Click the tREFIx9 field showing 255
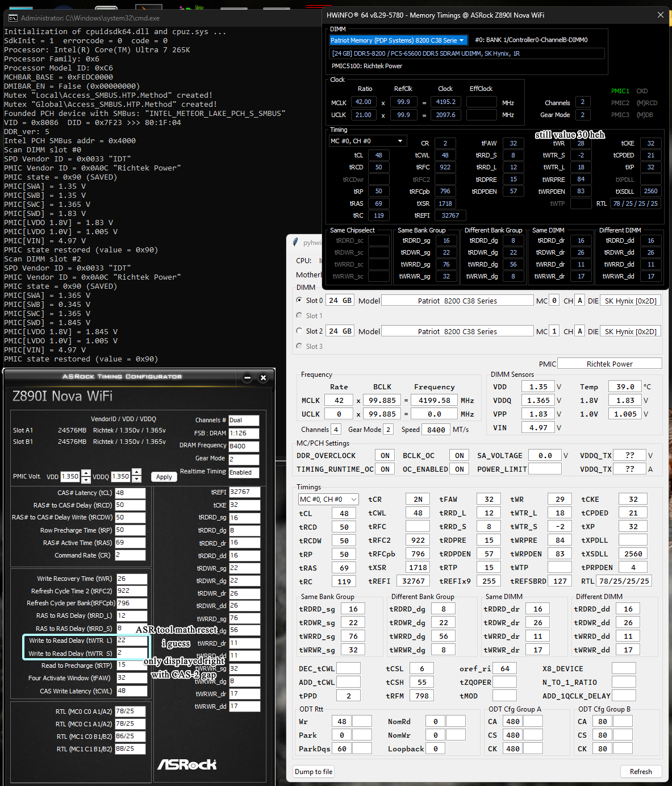The height and width of the screenshot is (786, 672). tap(489, 581)
